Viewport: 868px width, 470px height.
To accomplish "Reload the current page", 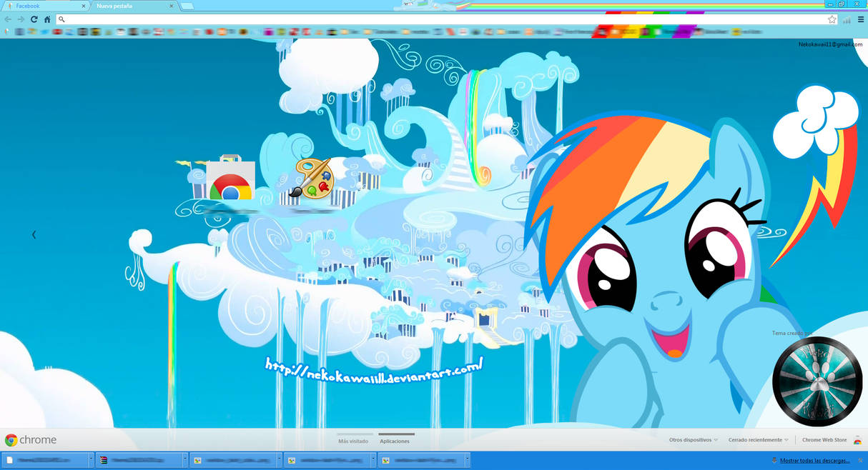I will click(34, 19).
